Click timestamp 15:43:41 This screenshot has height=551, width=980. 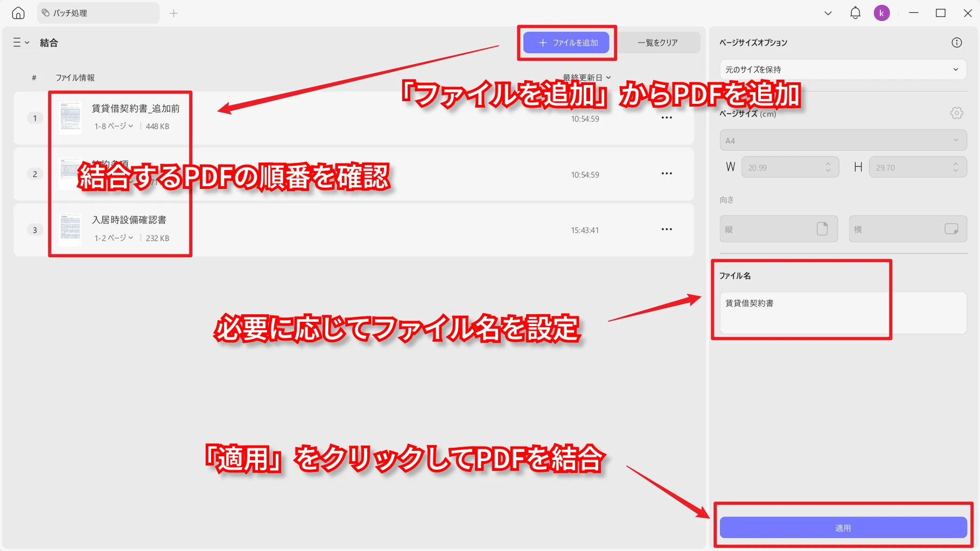coord(585,230)
